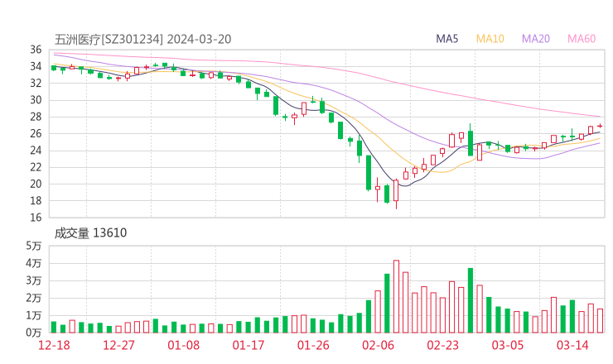Click the 02-23 date label
This screenshot has height=364, width=613.
coord(442,345)
